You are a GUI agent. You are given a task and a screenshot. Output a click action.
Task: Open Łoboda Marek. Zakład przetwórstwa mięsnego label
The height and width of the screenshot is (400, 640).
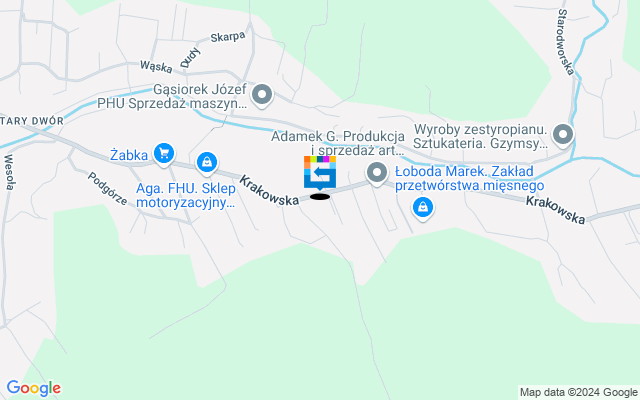(x=469, y=178)
